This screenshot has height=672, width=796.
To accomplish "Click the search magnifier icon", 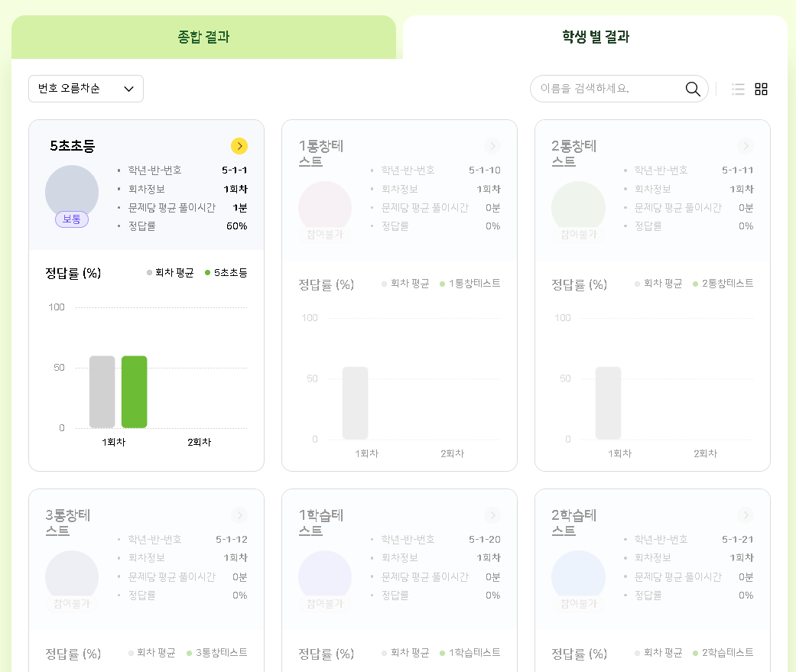I will (693, 89).
